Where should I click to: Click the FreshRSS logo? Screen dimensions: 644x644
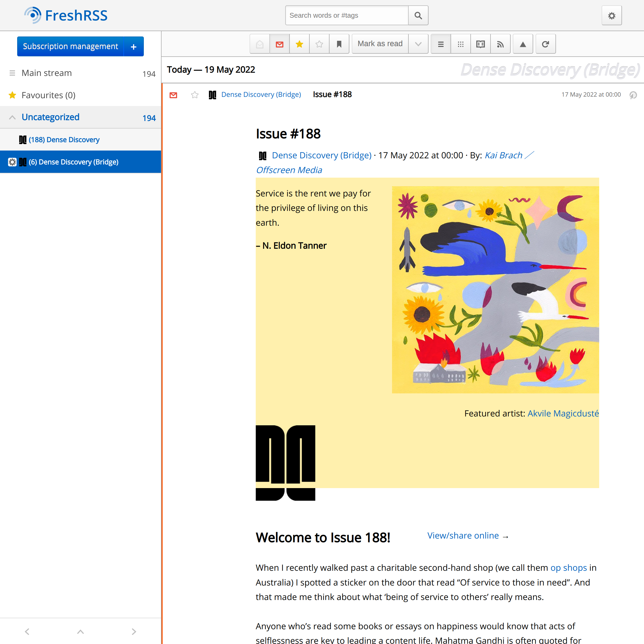66,15
